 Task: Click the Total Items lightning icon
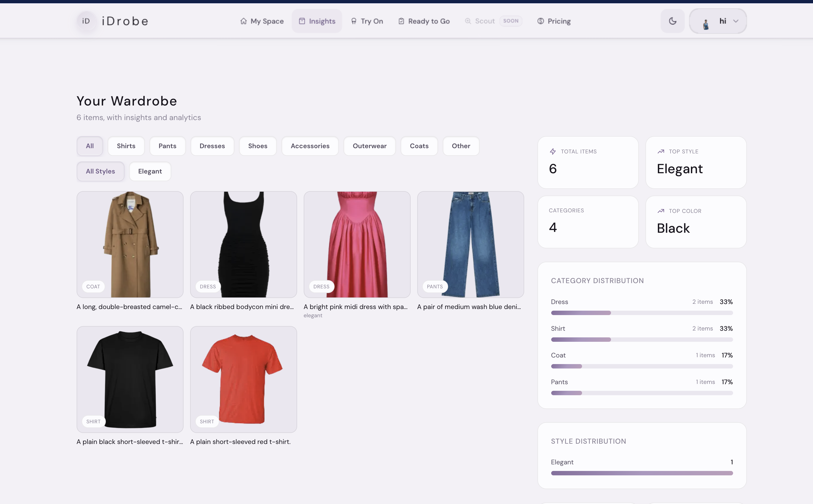(x=553, y=151)
